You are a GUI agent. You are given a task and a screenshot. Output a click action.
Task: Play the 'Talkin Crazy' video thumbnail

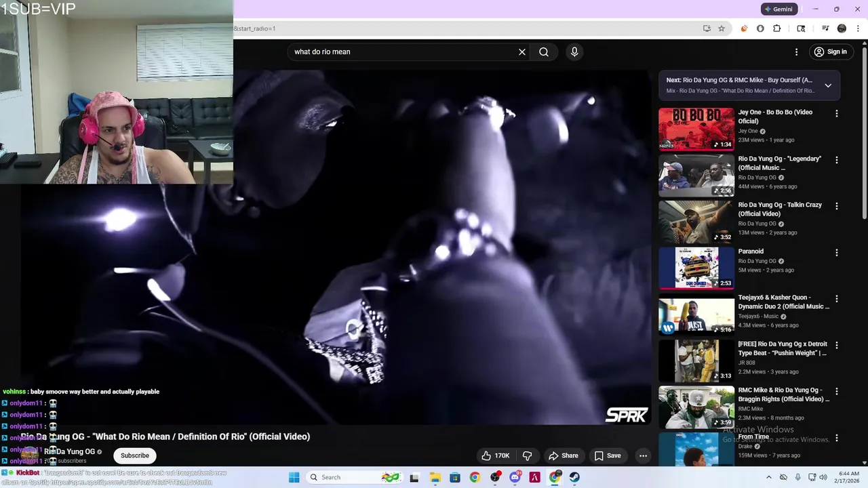(696, 222)
